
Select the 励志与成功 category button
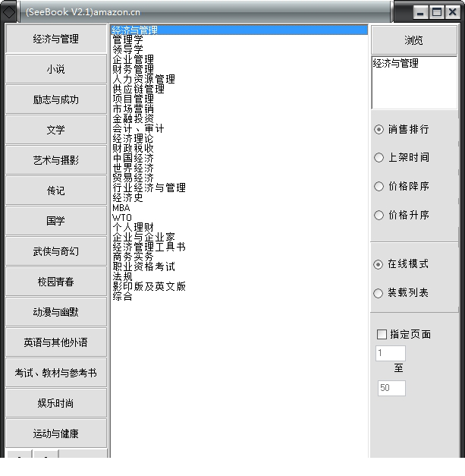click(x=56, y=99)
